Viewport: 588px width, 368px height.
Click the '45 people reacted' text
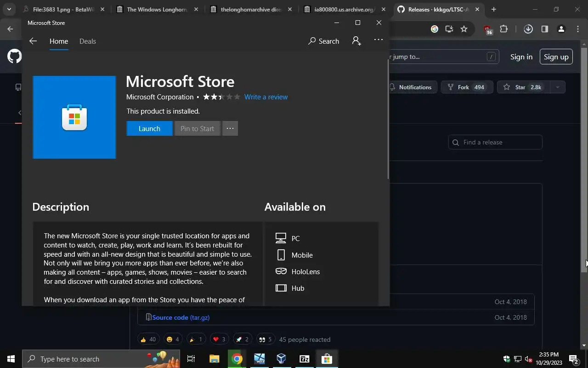pyautogui.click(x=305, y=339)
